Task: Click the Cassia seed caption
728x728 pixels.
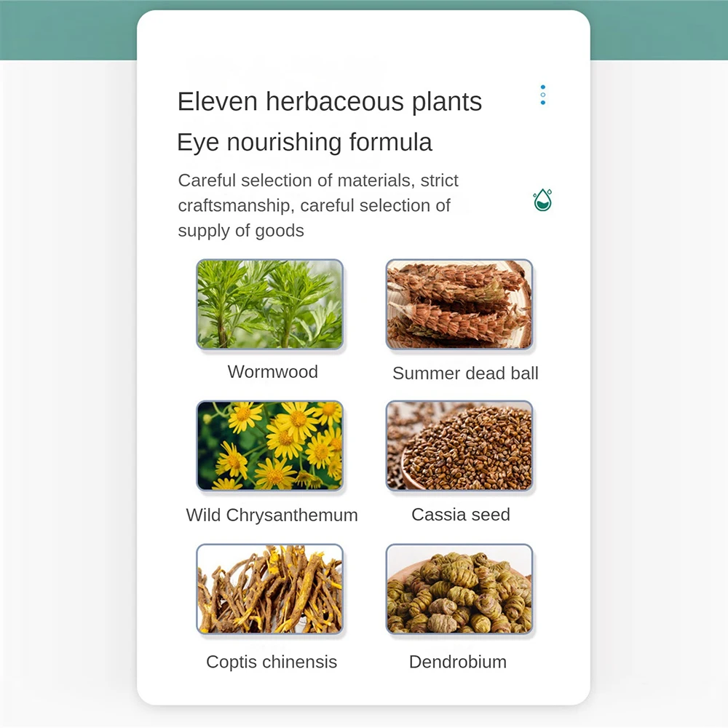Action: [461, 515]
